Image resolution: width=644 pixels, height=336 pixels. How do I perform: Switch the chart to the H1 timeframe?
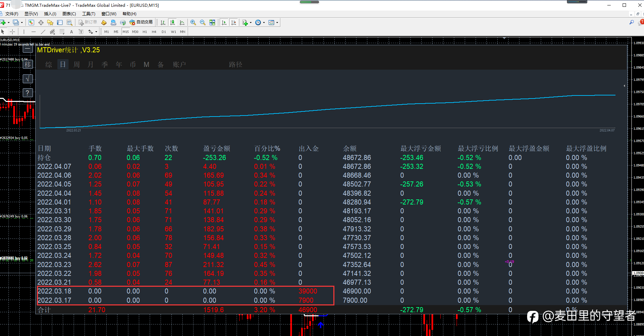(x=145, y=32)
